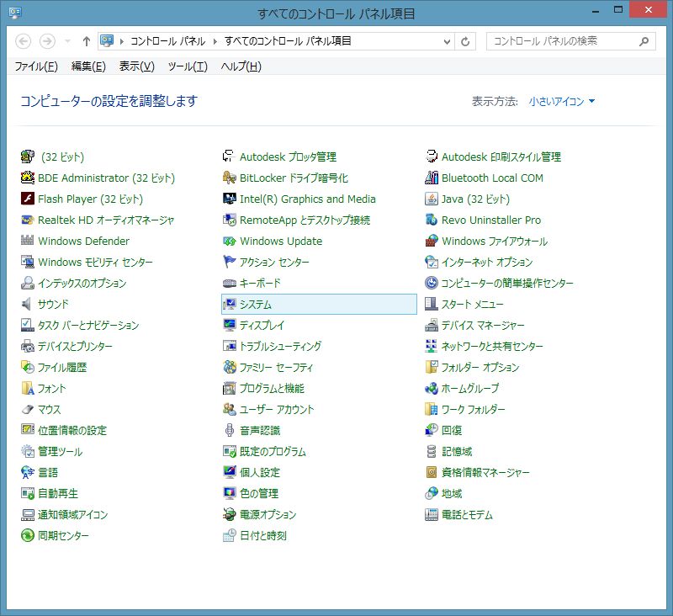Select the システム icon
Image resolution: width=673 pixels, height=616 pixels.
coord(230,304)
